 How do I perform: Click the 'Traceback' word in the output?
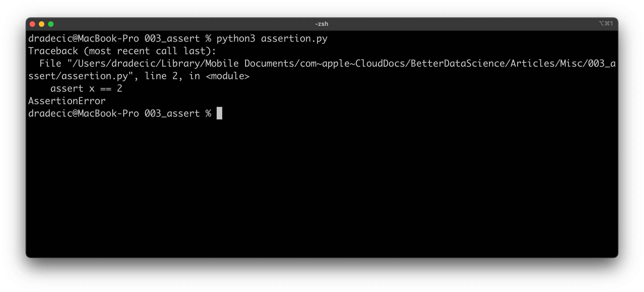point(53,51)
